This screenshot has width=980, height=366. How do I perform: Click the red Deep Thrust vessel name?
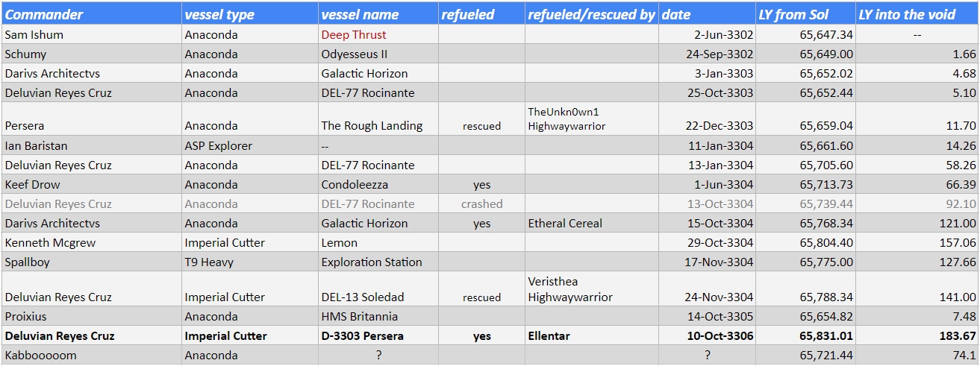(x=354, y=34)
